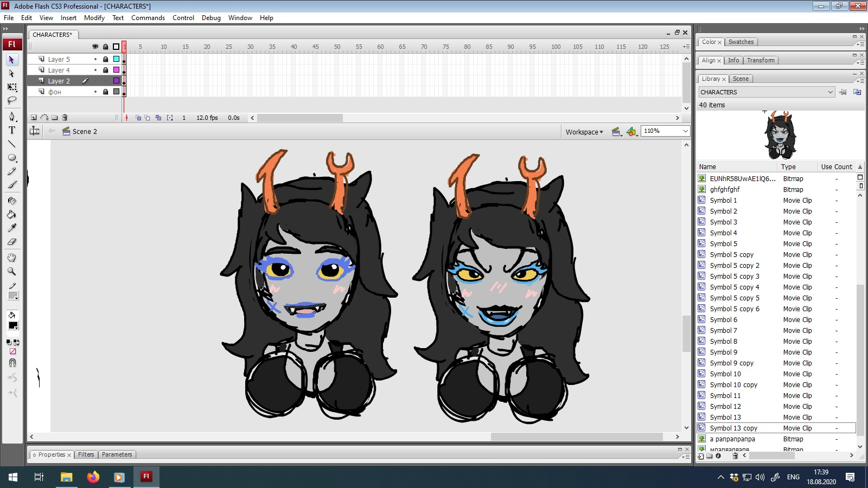Select the Paint Bucket tool
Image resolution: width=868 pixels, height=488 pixels.
12,214
